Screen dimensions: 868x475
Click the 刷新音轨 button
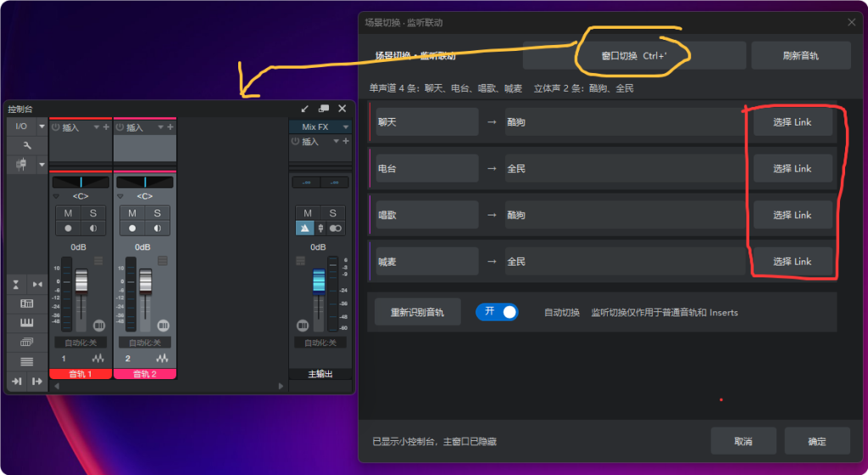[800, 55]
